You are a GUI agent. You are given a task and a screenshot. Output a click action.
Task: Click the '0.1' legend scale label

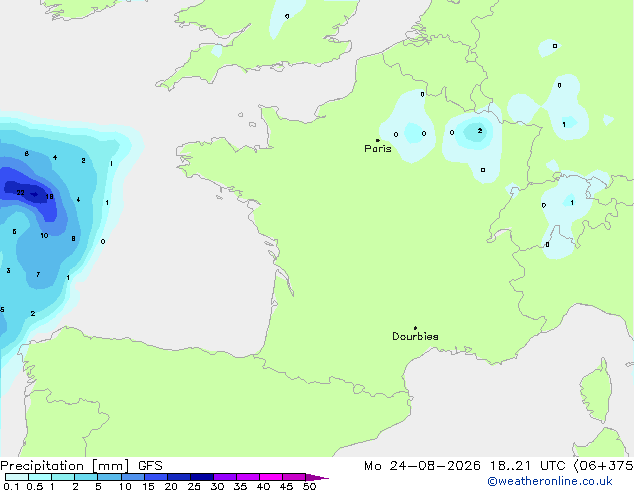coord(11,486)
